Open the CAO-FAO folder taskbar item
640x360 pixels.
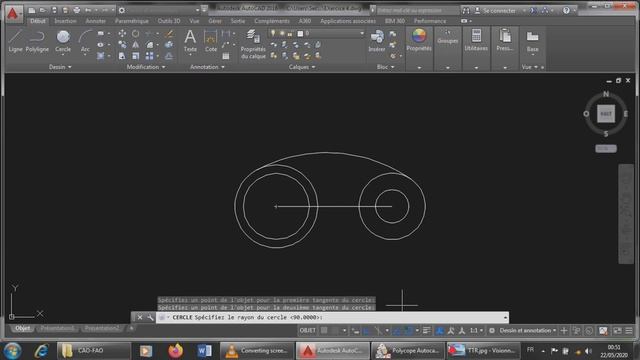coord(94,351)
